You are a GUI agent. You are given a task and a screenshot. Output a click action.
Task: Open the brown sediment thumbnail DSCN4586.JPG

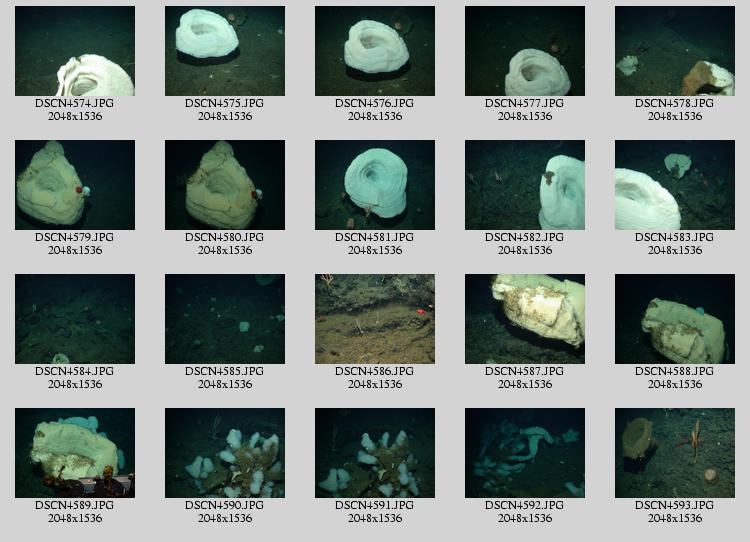[375, 319]
